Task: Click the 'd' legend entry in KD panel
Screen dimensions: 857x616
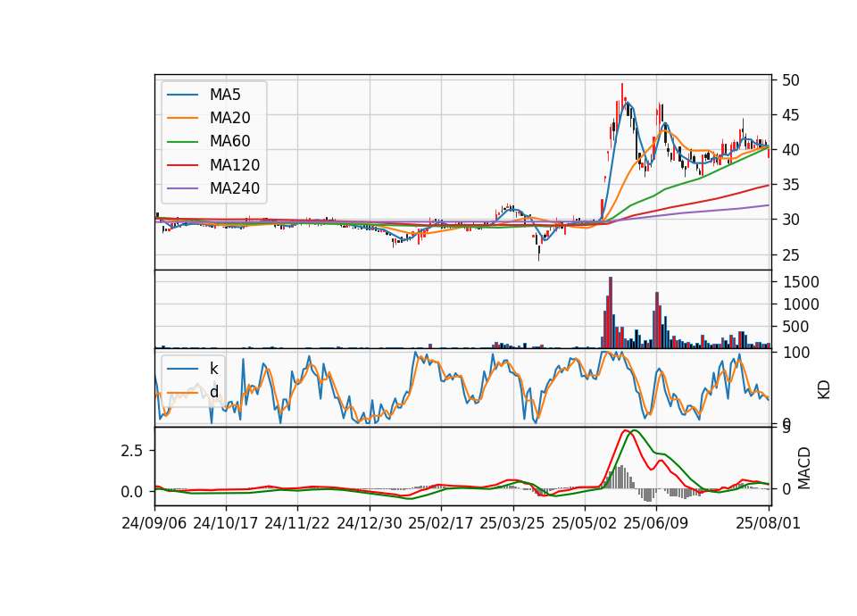Action: [x=213, y=392]
